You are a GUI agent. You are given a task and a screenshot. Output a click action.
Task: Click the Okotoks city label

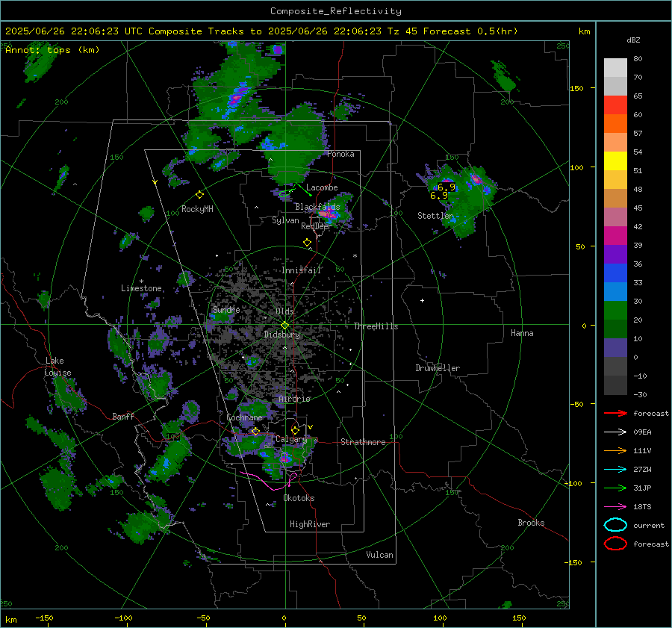coord(299,498)
